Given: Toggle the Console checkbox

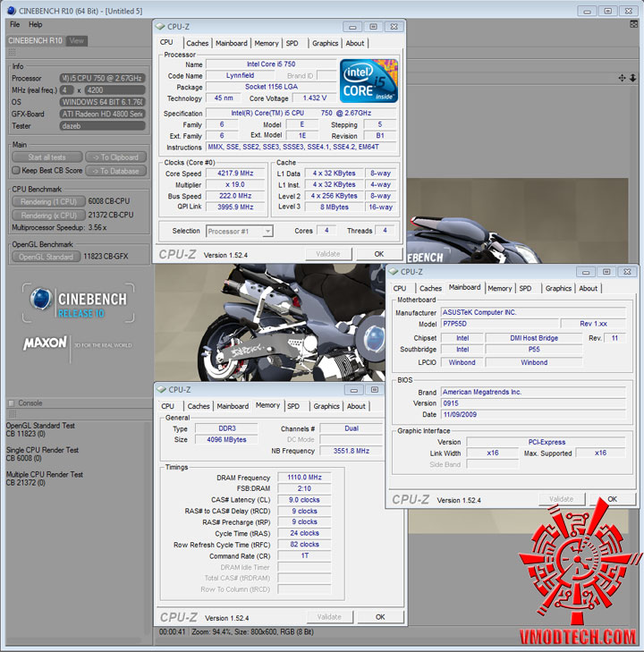Looking at the screenshot, I should pyautogui.click(x=12, y=403).
